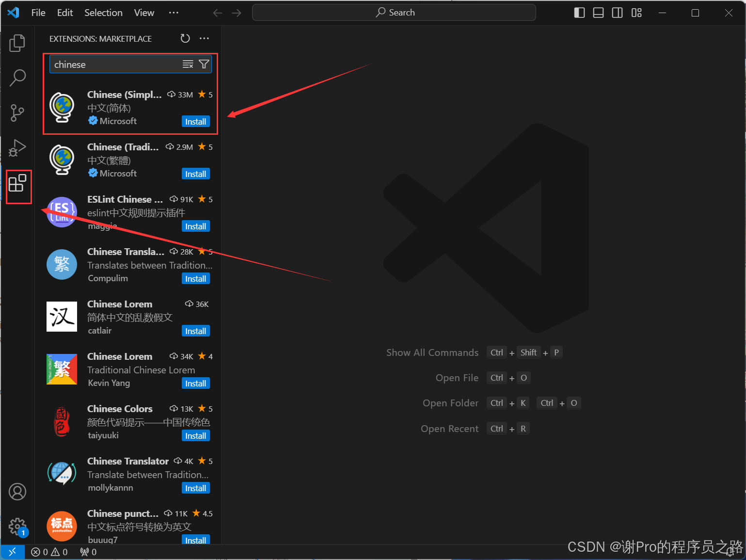
Task: Click the command center Search box
Action: point(394,13)
